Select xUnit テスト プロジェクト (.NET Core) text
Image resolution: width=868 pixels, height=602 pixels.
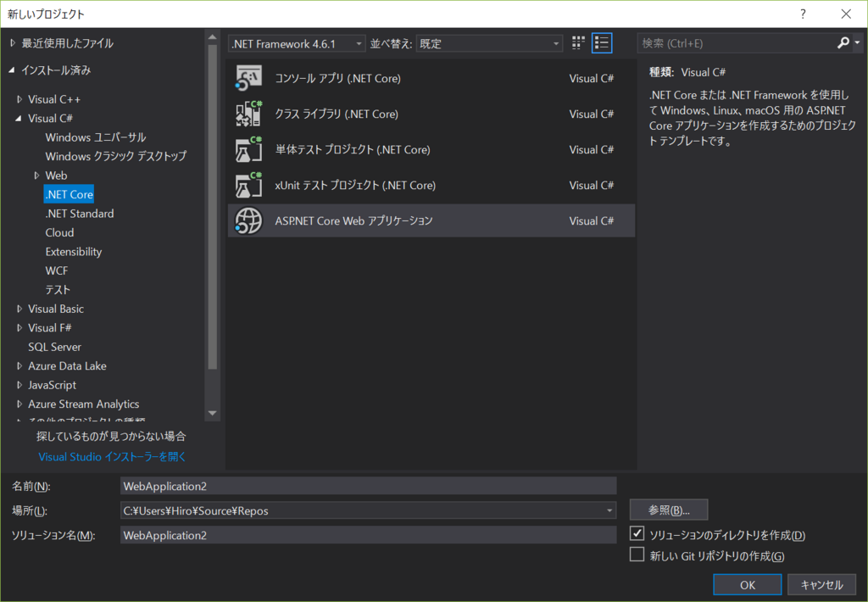coord(355,185)
